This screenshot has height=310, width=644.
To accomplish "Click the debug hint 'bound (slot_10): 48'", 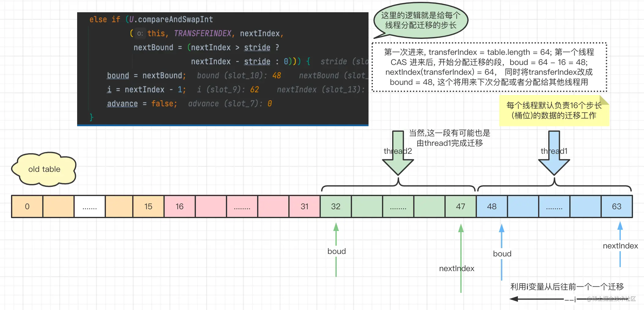I will [239, 75].
